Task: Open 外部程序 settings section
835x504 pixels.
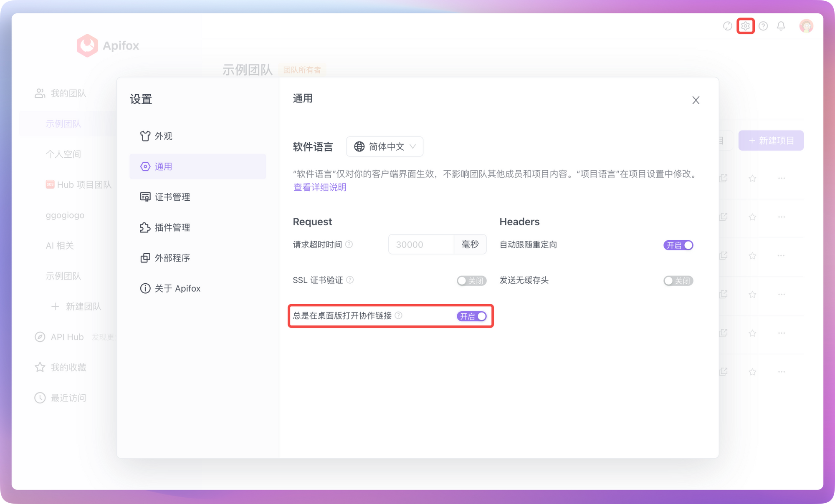Action: [197, 258]
